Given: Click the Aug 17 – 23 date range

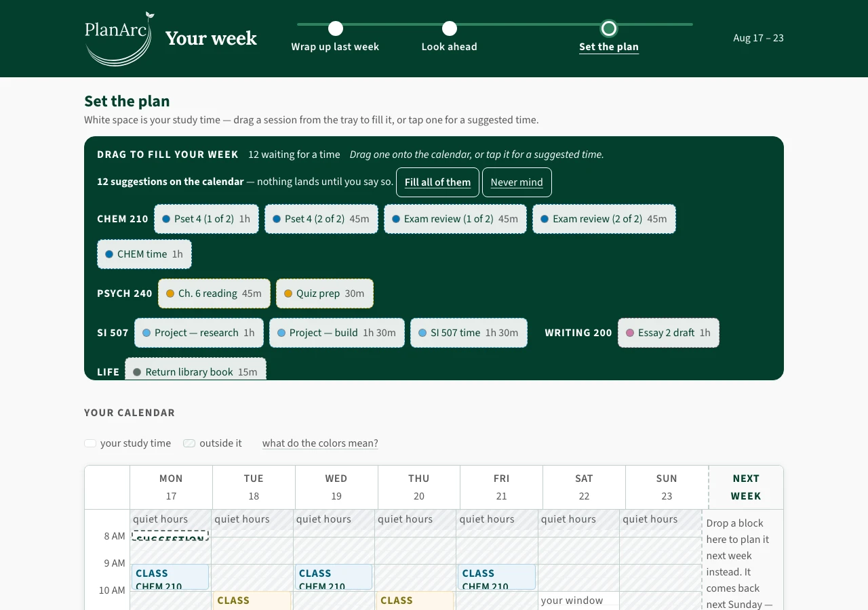Looking at the screenshot, I should click(758, 38).
